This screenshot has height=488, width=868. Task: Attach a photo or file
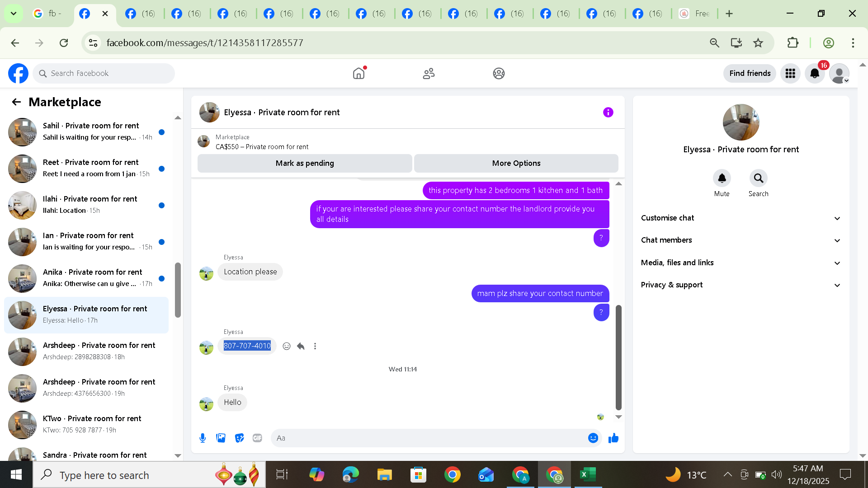221,438
